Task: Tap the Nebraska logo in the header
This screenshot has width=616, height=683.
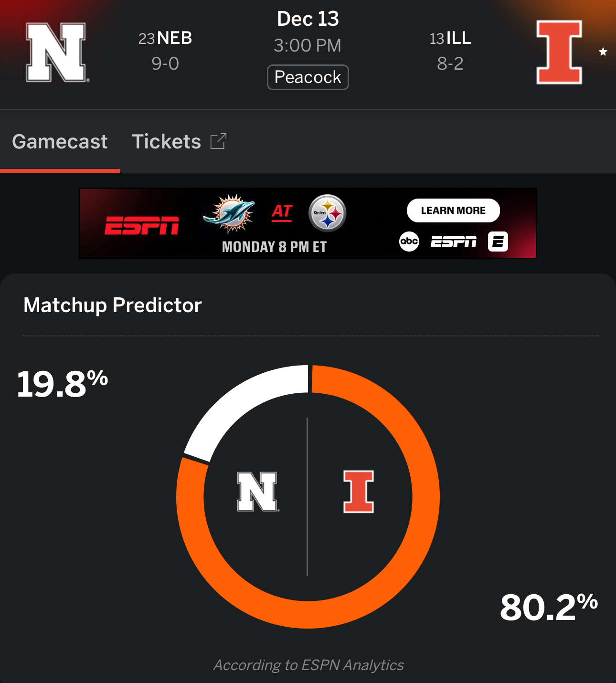Action: (57, 53)
